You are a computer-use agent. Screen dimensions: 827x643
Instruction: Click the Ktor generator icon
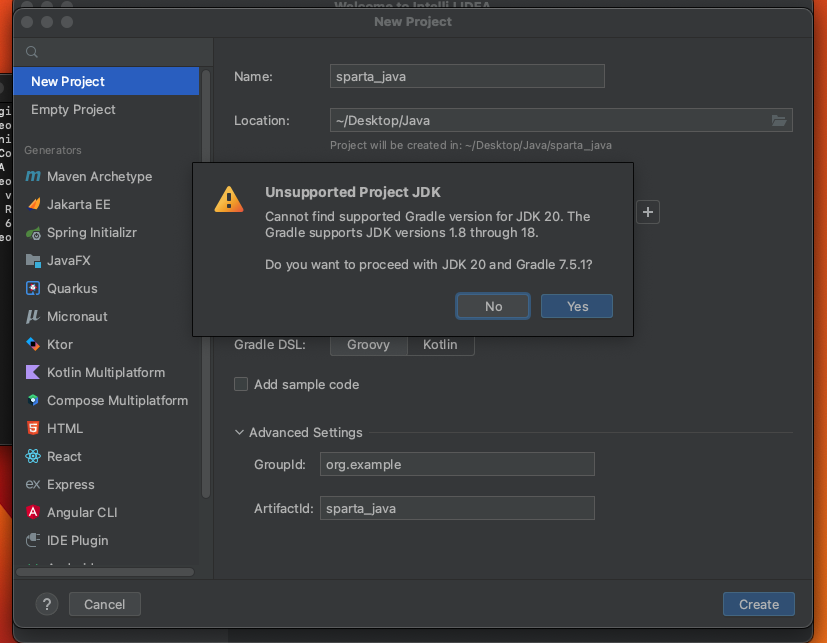(33, 344)
